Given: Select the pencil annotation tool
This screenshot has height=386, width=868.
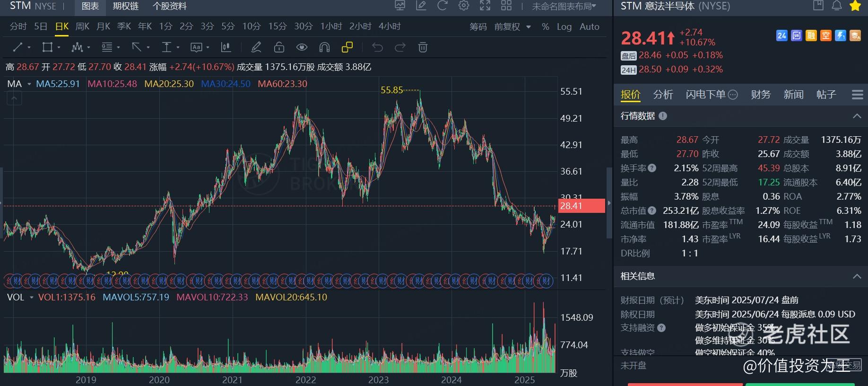Looking at the screenshot, I should tap(256, 47).
